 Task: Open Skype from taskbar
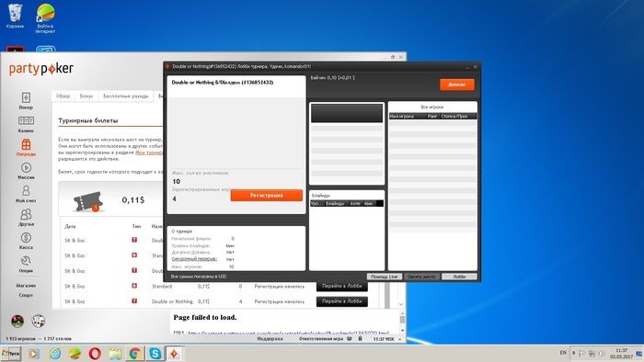click(x=155, y=354)
